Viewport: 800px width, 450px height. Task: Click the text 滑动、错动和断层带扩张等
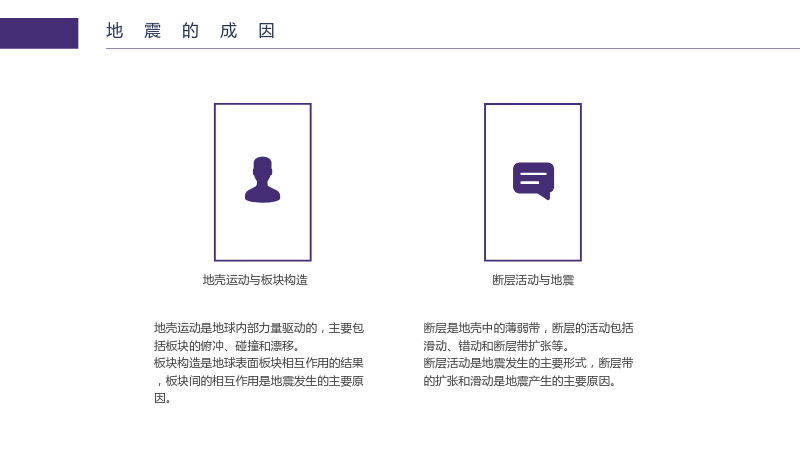pos(493,345)
